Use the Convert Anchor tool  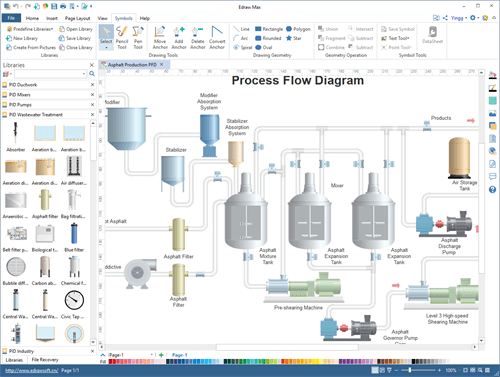217,38
